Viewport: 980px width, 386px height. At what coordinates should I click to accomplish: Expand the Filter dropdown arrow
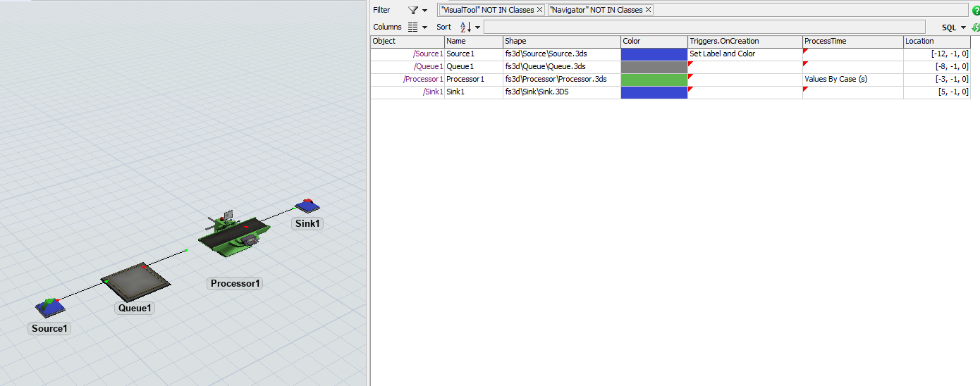point(424,11)
